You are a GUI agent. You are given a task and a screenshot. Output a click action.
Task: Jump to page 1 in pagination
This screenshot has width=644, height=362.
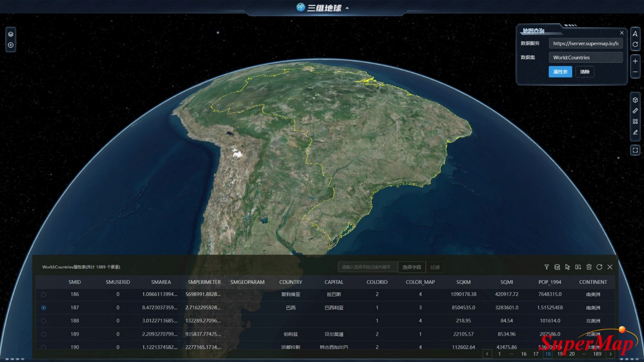[x=500, y=354]
